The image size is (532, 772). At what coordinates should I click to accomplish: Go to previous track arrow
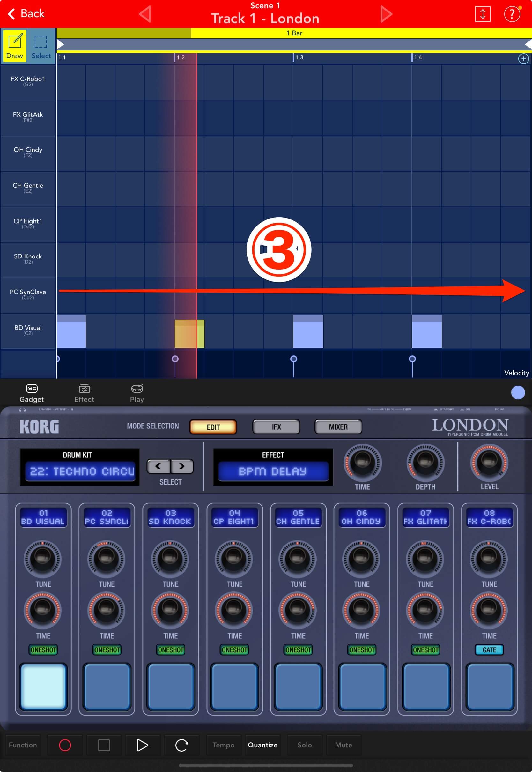[x=145, y=14]
